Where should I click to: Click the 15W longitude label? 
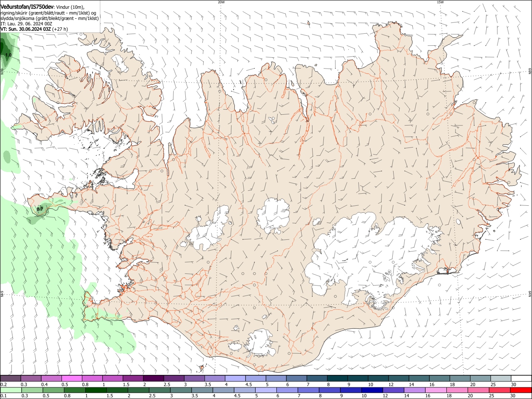tap(440, 2)
